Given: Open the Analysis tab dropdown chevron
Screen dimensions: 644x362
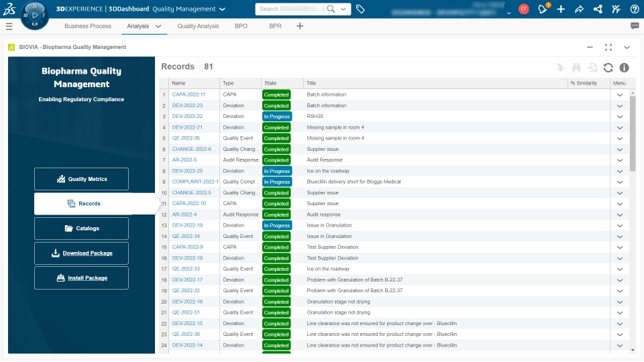Looking at the screenshot, I should [158, 26].
